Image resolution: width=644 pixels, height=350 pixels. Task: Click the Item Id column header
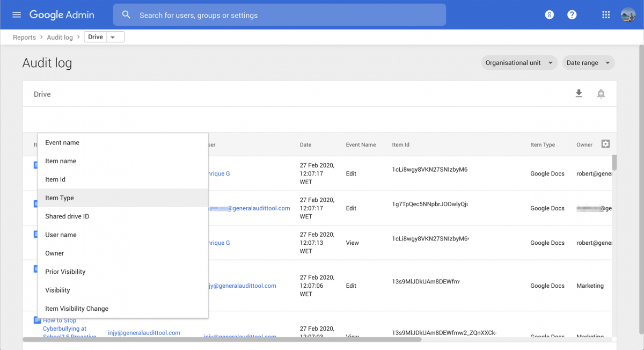tap(401, 144)
